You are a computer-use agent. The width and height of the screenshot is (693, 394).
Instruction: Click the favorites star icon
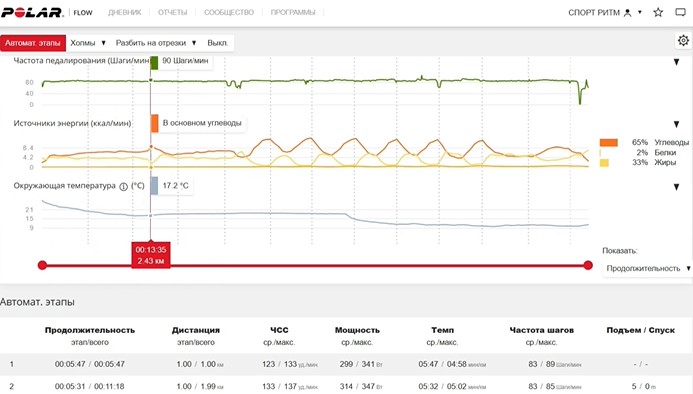pos(658,12)
